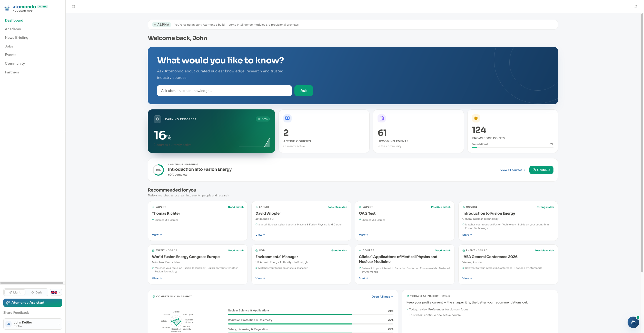The image size is (644, 333).
Task: Collapse sidebar with panel toggle icon
Action: tap(73, 7)
